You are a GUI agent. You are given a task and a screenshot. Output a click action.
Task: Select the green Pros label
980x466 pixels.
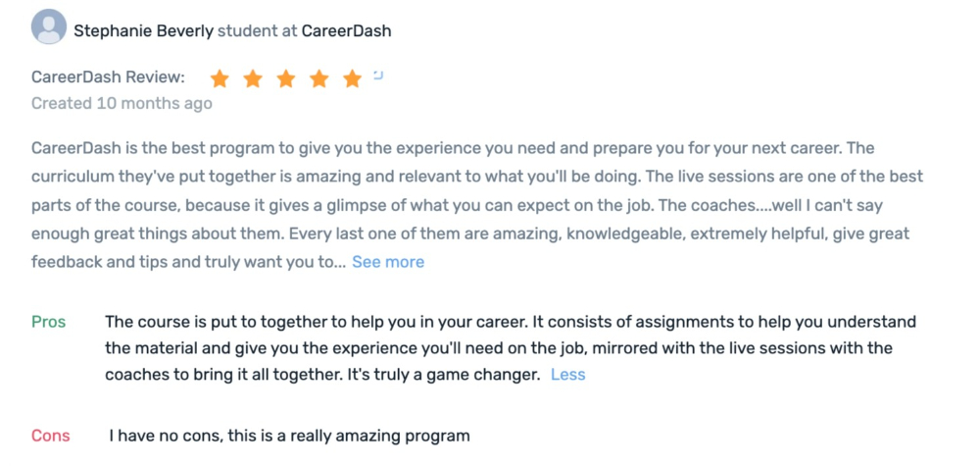pos(49,322)
